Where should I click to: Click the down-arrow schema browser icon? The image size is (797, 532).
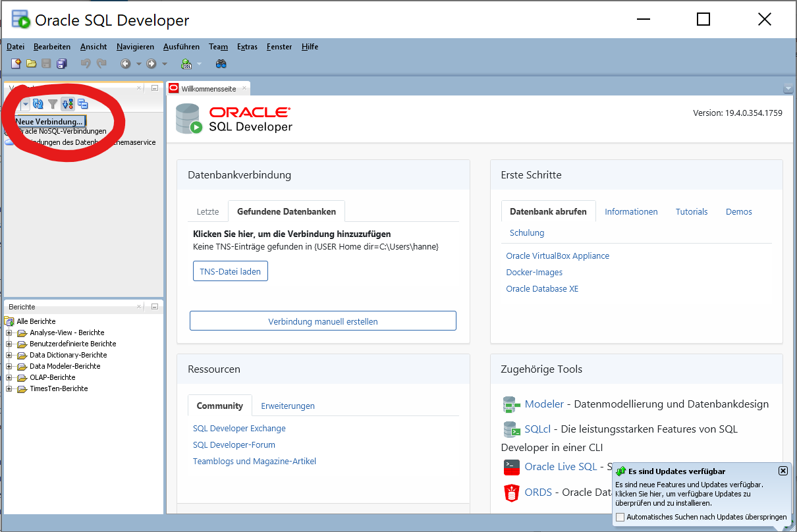tap(68, 104)
